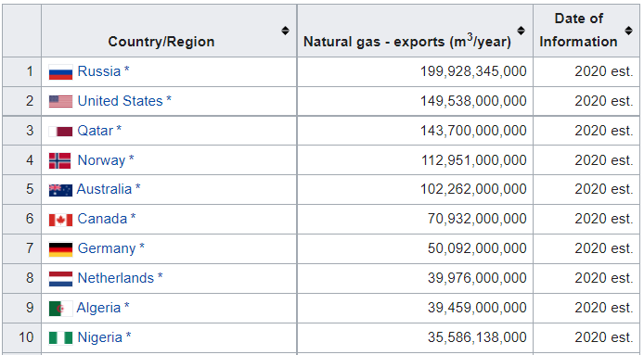The height and width of the screenshot is (355, 644).
Task: Click the Australia flag icon
Action: [x=61, y=190]
